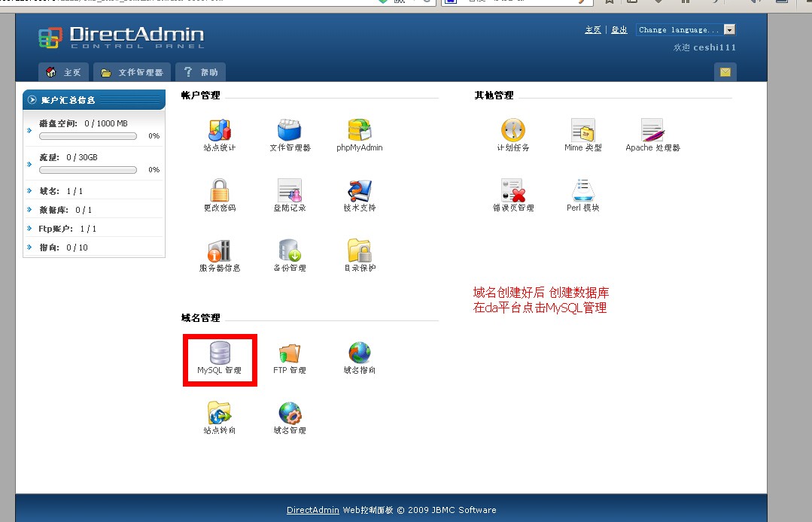Expand the 指向 row arrow in summary
The width and height of the screenshot is (812, 522).
tap(29, 247)
